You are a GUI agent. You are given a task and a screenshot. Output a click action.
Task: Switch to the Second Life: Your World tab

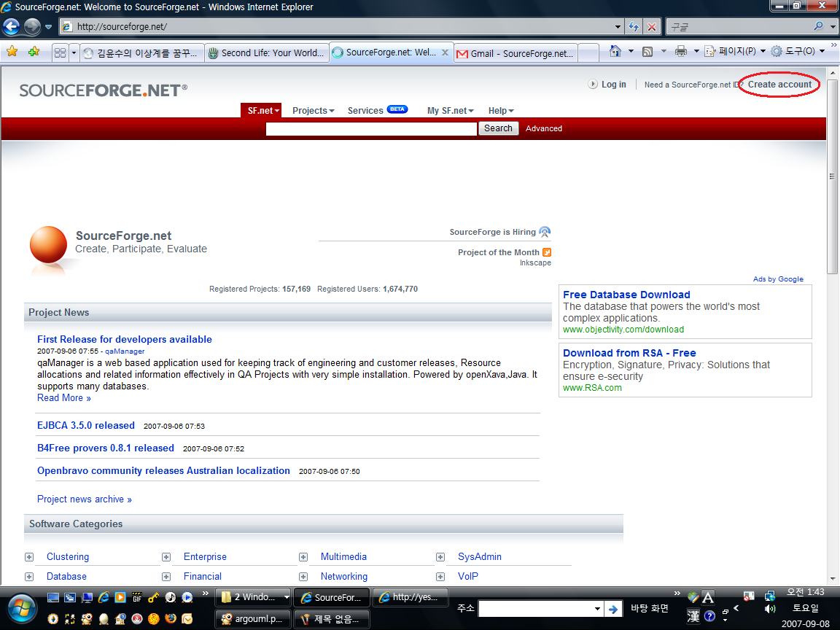click(267, 53)
